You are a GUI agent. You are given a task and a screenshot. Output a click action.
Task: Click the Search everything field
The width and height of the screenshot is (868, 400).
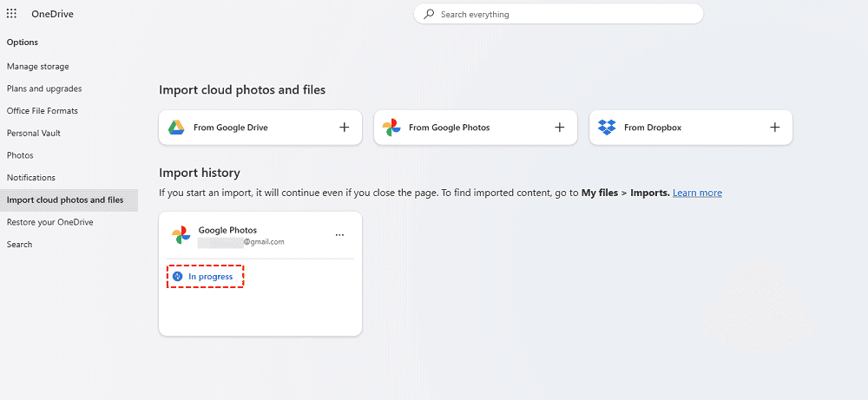point(564,15)
